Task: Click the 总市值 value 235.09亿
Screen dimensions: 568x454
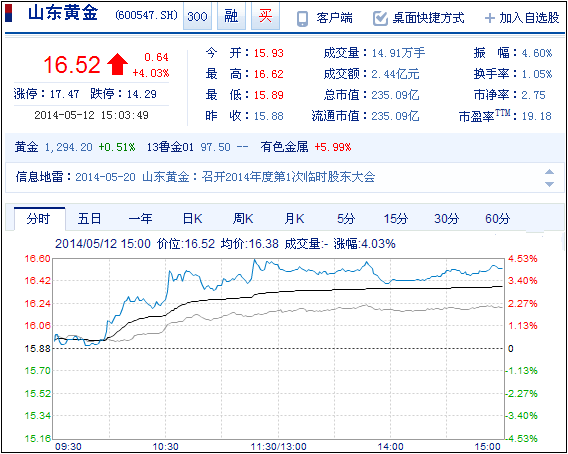Action: 395,95
